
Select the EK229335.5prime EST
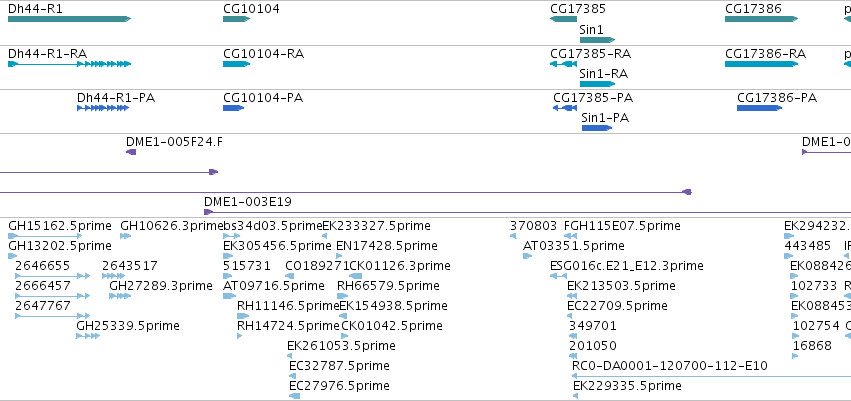point(575,396)
